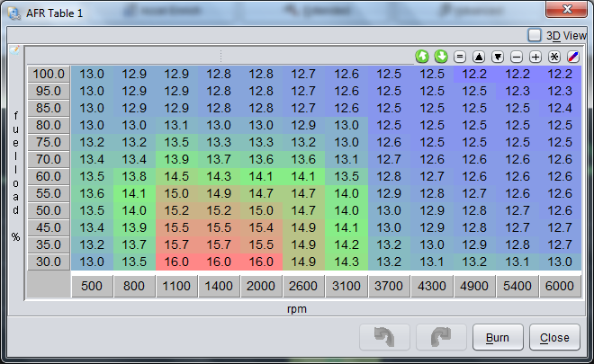This screenshot has width=594, height=364.
Task: Select the 2600 rpm bin header
Action: coord(303,286)
